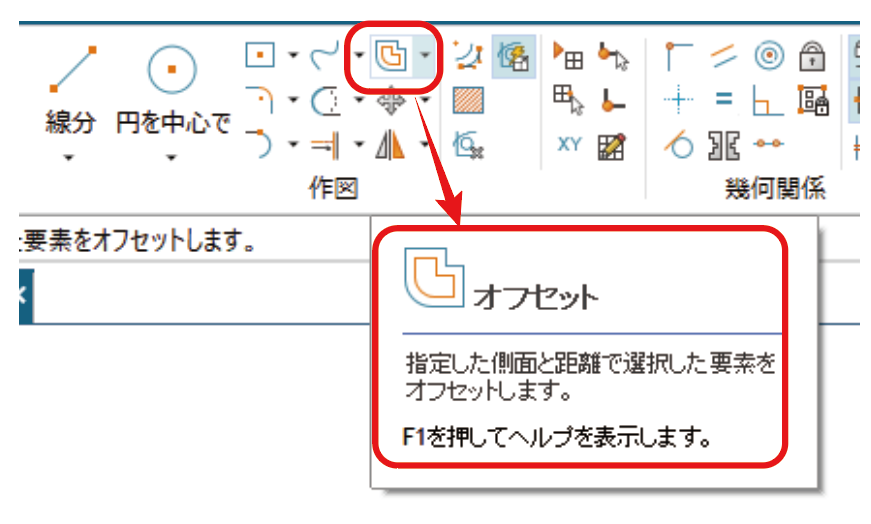Expand the dropdown under 線分
The width and height of the screenshot is (871, 524).
70,157
